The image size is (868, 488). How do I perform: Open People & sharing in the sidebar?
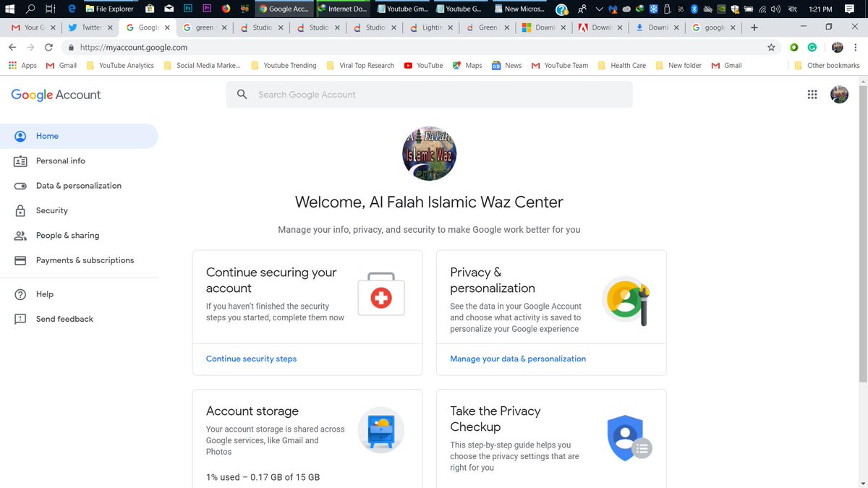[x=79, y=235]
